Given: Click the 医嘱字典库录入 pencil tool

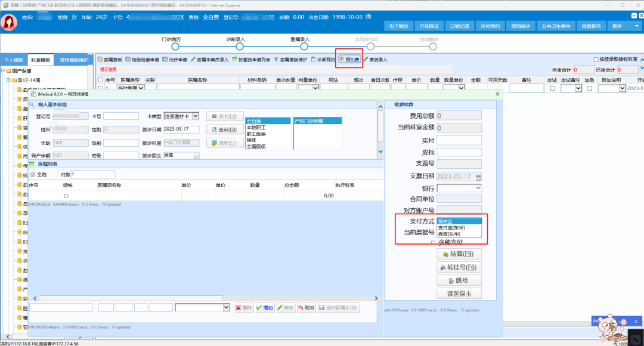Looking at the screenshot, I should click(x=209, y=60).
